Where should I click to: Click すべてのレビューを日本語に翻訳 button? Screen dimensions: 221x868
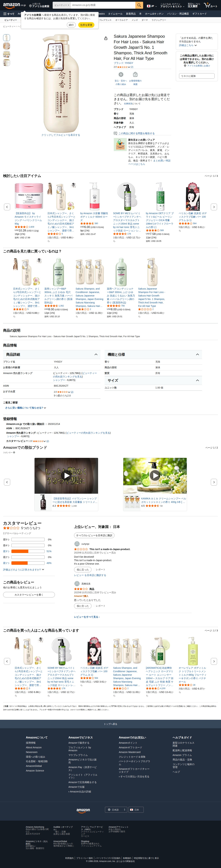(94, 535)
